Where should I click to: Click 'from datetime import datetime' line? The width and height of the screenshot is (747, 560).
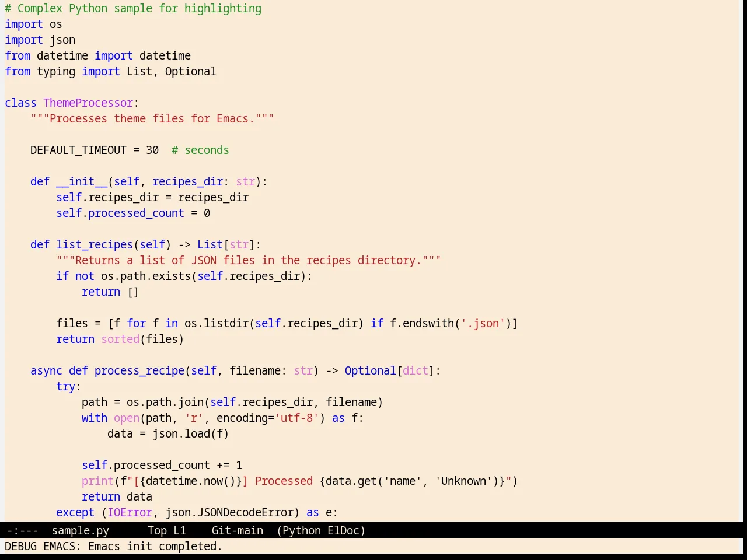tap(98, 55)
